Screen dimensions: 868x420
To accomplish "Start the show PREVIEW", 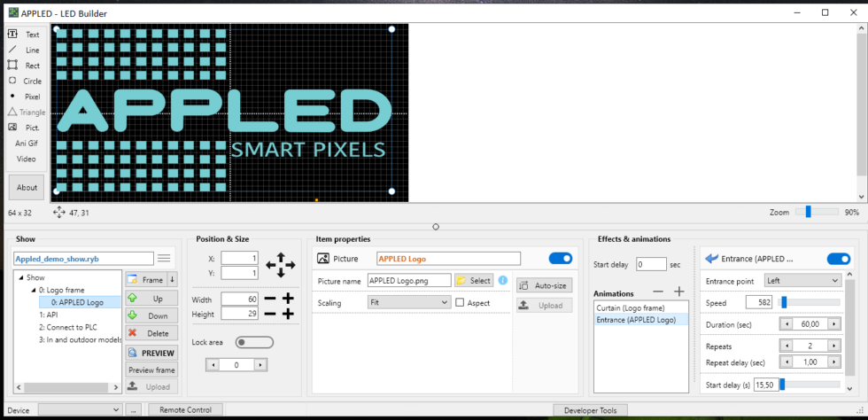I will pos(151,353).
